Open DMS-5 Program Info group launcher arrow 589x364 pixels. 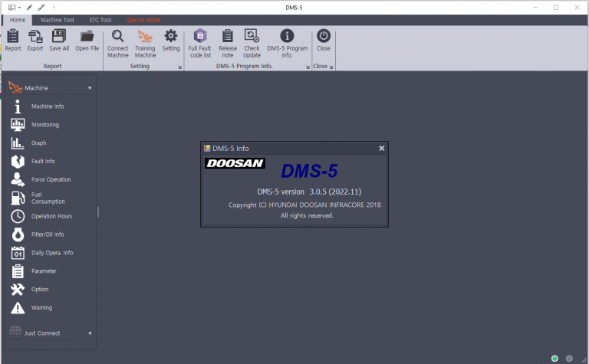coord(308,67)
